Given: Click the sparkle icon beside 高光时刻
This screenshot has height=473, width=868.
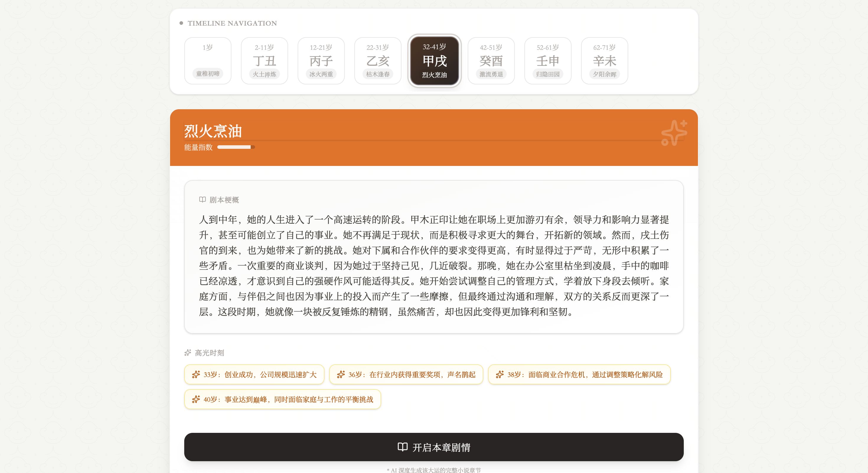Looking at the screenshot, I should click(188, 353).
